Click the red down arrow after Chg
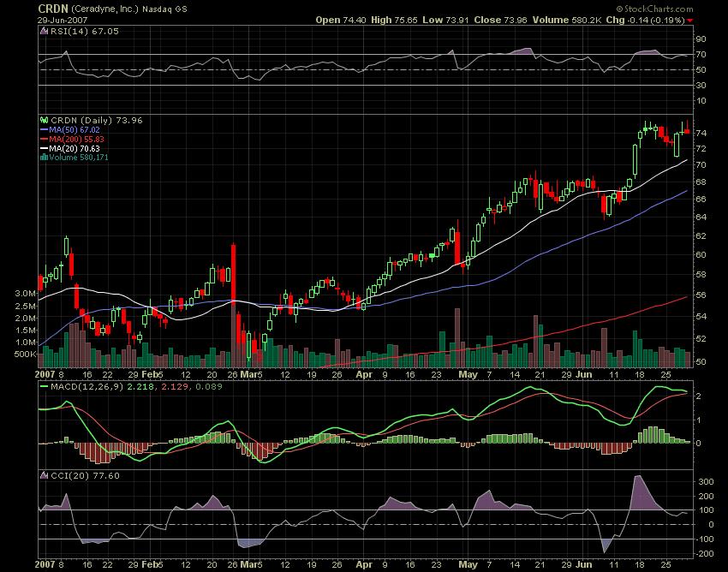The height and width of the screenshot is (572, 728). coord(690,20)
